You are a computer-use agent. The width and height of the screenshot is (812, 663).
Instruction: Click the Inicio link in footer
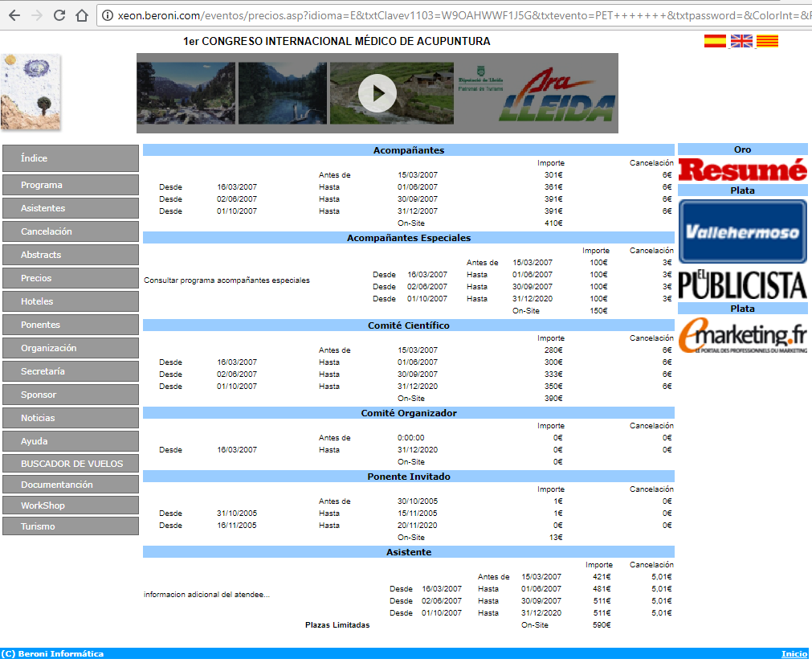click(794, 654)
